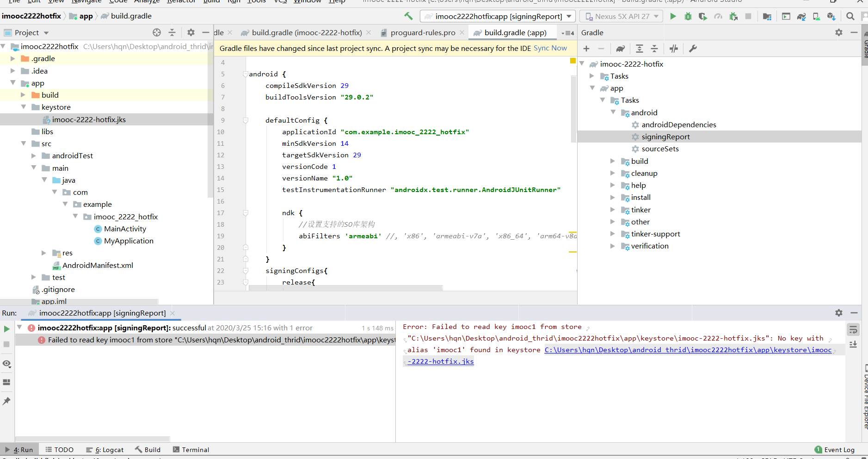The height and width of the screenshot is (459, 868).
Task: Click the editor horizontal scrollbar
Action: pos(345,288)
